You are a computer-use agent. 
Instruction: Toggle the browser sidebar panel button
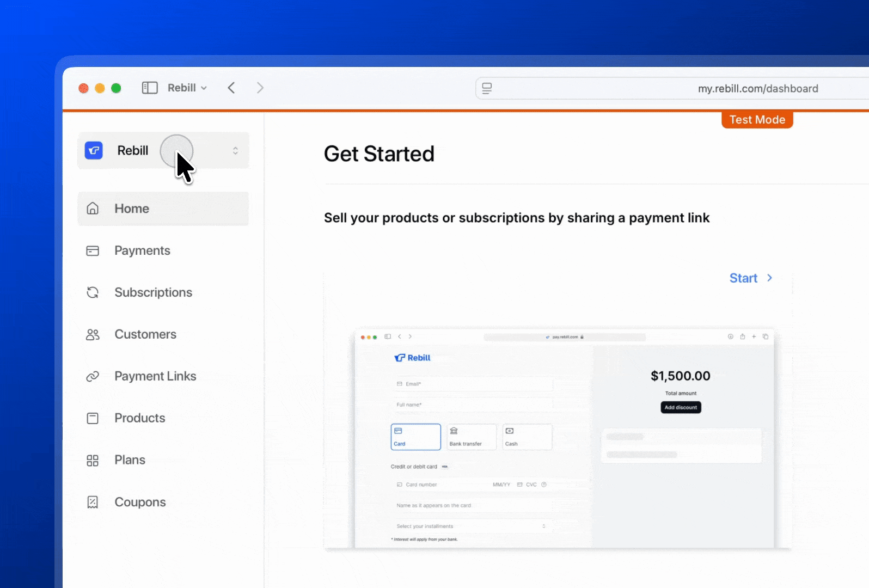coord(150,88)
